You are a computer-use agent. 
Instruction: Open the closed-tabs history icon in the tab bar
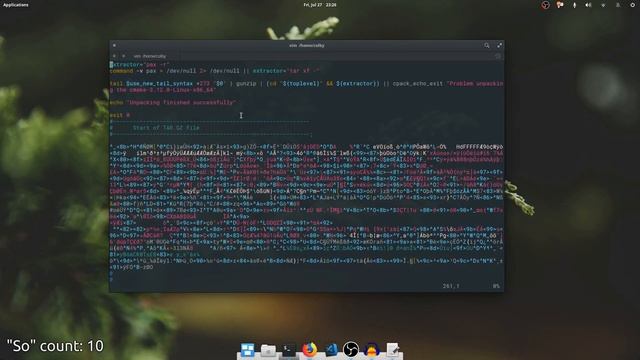click(498, 56)
